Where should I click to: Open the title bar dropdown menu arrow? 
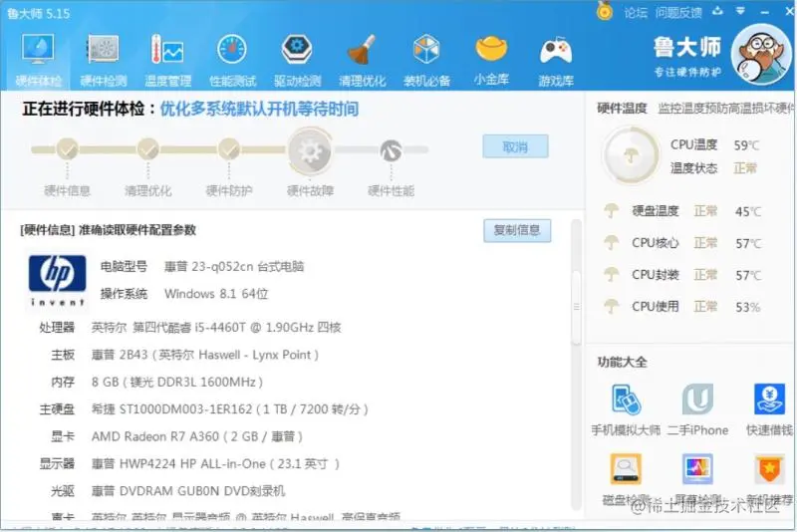(740, 11)
